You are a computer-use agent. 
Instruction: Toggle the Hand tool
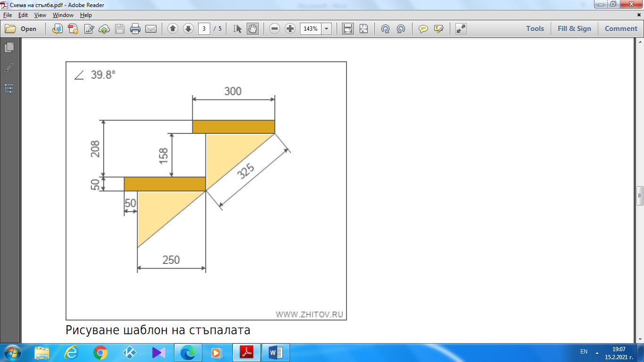(x=253, y=29)
